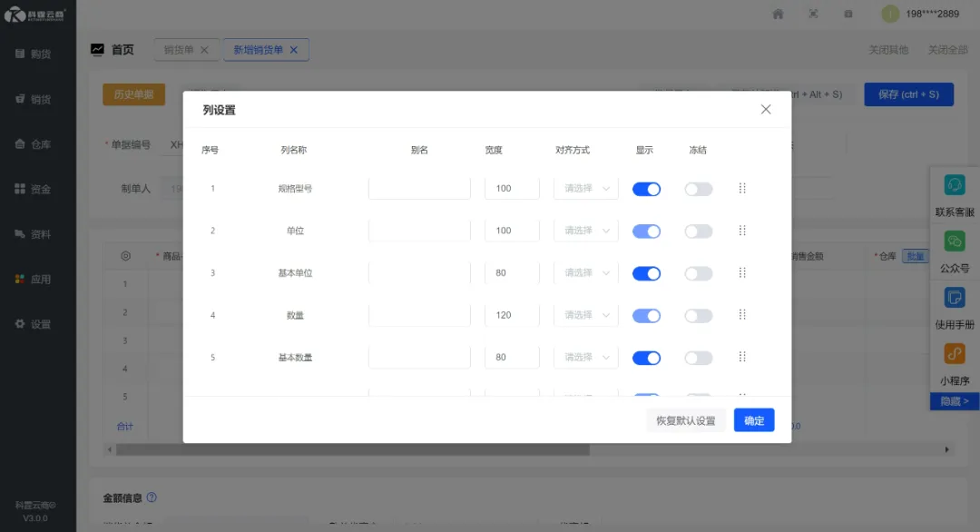Open 对齐方式 dropdown for 基本数量

tap(585, 357)
